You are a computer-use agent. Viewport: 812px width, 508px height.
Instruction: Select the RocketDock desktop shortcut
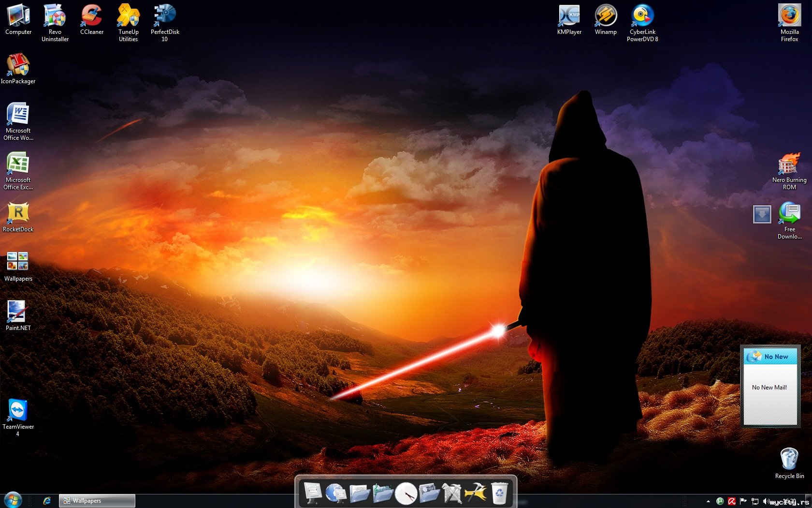[x=18, y=217]
